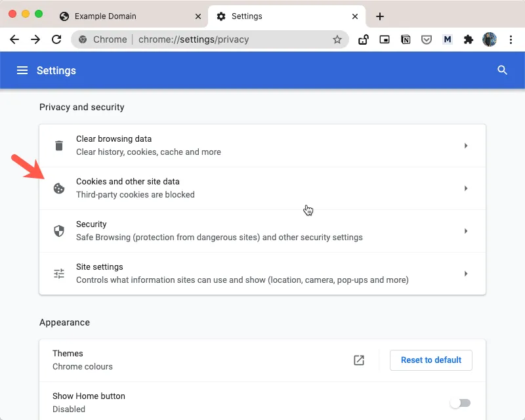525x420 pixels.
Task: Open the Notion extension icon
Action: point(406,39)
